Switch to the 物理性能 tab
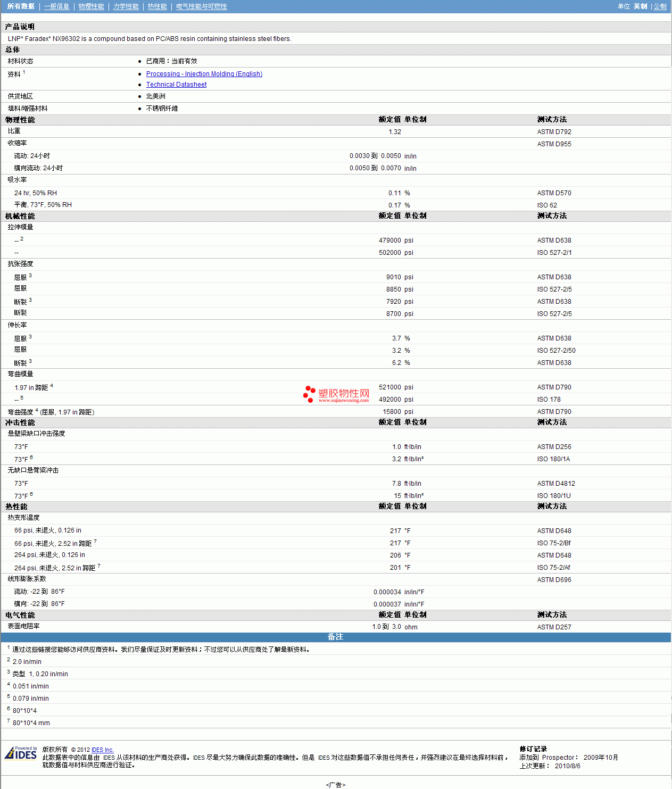The height and width of the screenshot is (789, 672). [91, 6]
